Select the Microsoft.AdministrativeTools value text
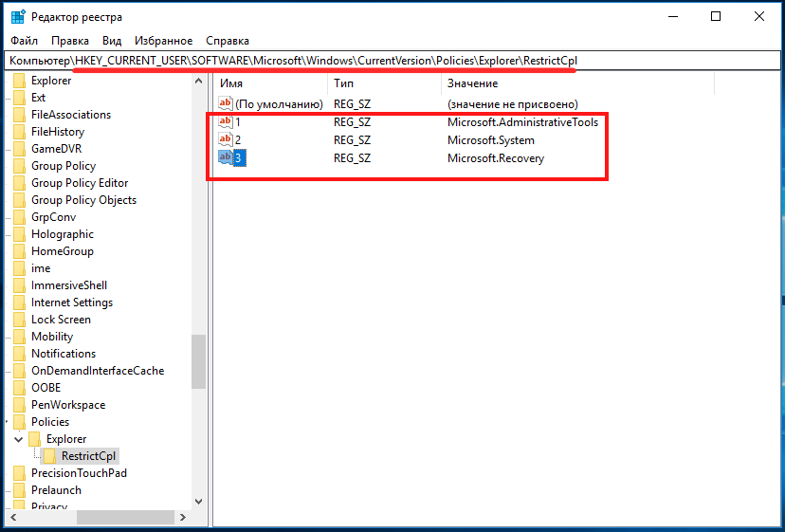The image size is (785, 532). click(522, 122)
